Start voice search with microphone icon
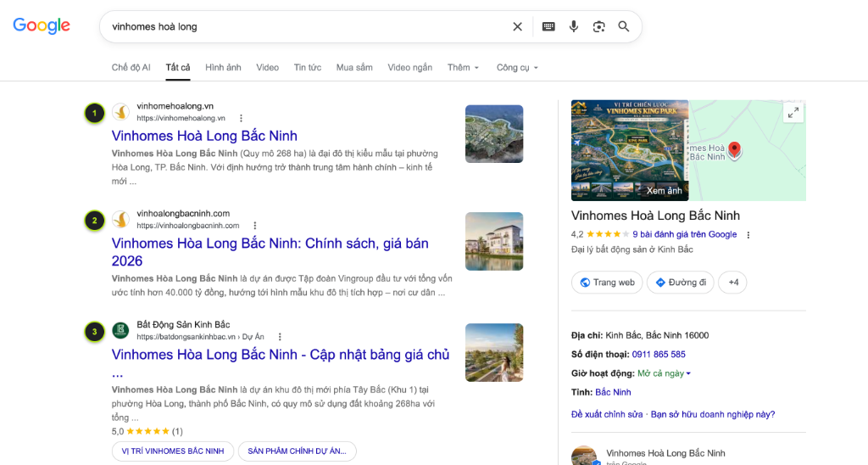The image size is (868, 465). click(x=574, y=26)
